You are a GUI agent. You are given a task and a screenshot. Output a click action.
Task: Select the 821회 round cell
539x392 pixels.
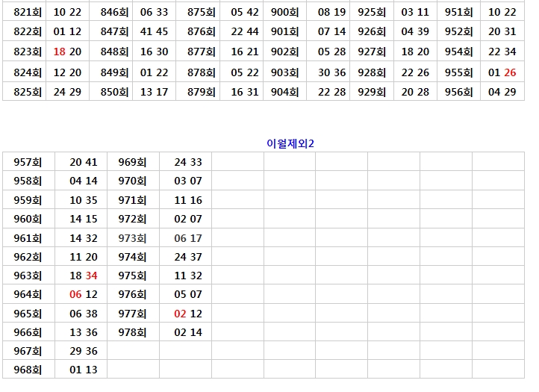tap(28, 12)
